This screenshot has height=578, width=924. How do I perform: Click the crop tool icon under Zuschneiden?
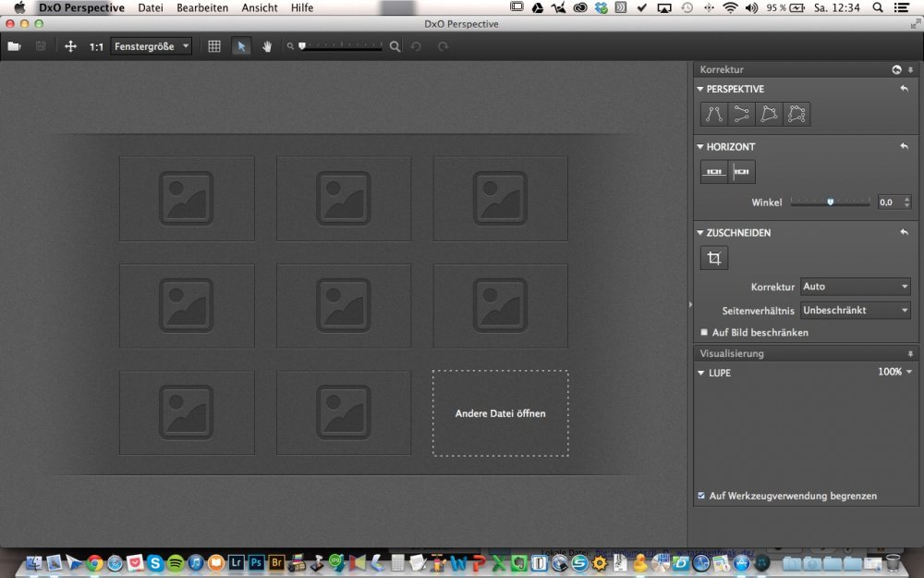[713, 259]
